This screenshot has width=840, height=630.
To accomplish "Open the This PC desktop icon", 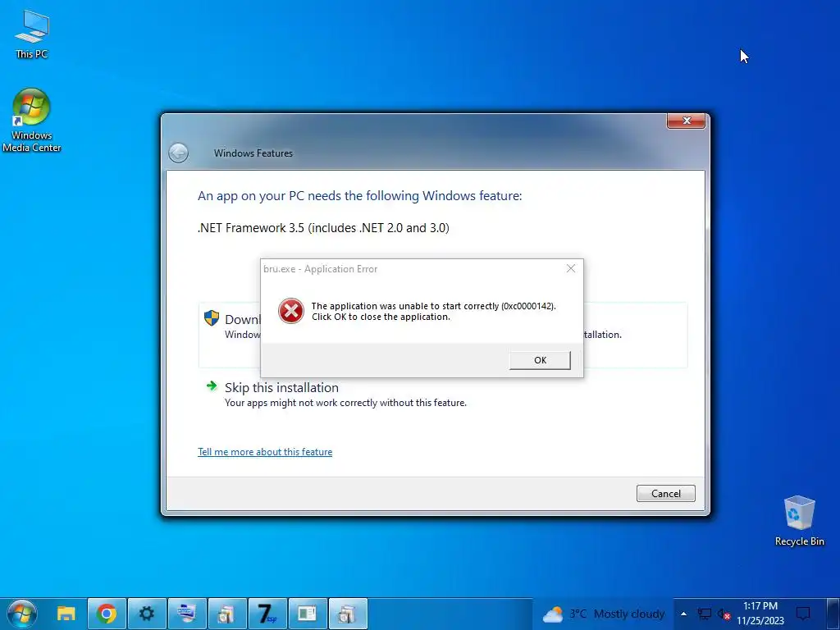I will pos(32,34).
